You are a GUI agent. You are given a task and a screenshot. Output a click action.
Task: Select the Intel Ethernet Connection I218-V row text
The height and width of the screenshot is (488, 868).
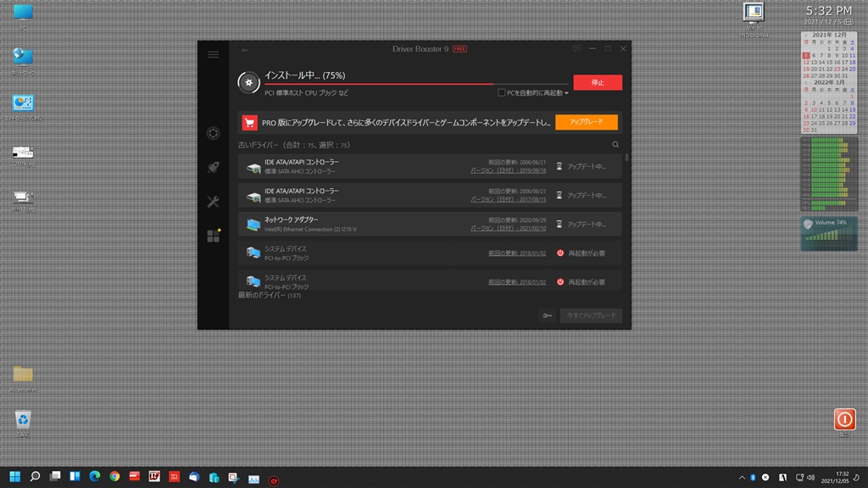click(310, 229)
